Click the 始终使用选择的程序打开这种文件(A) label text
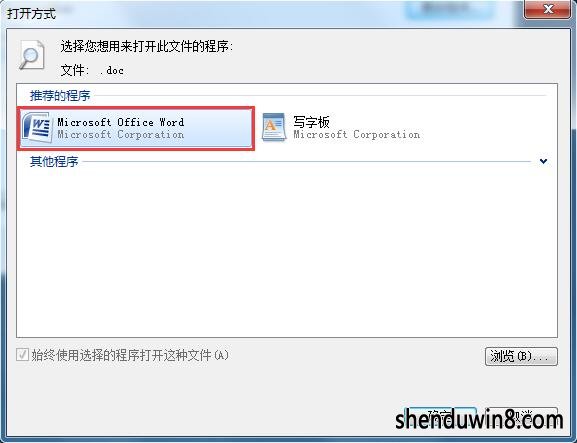 pos(130,355)
